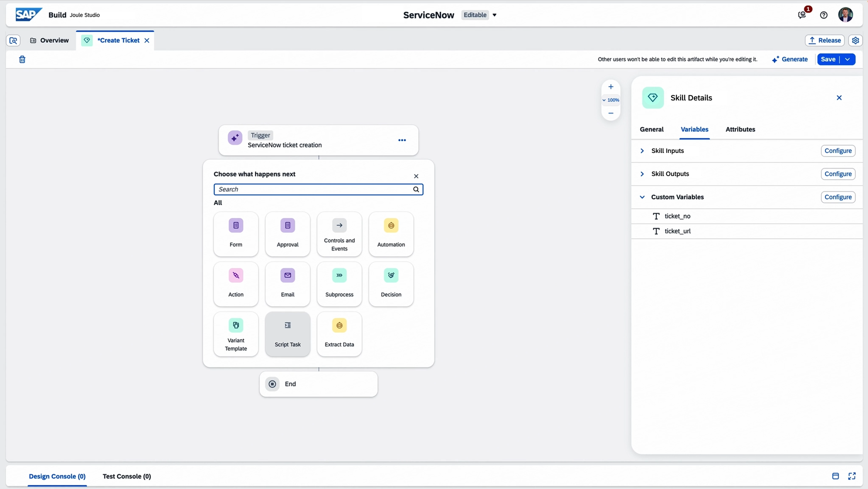Zoom in canvas with plus button
The width and height of the screenshot is (868, 489).
coord(611,87)
